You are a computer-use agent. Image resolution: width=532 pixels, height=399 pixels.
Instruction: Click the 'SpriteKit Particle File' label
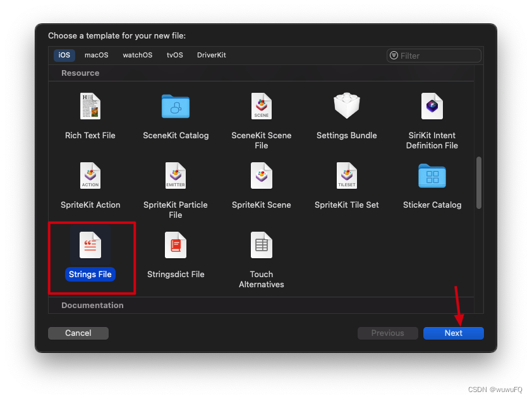click(x=176, y=210)
